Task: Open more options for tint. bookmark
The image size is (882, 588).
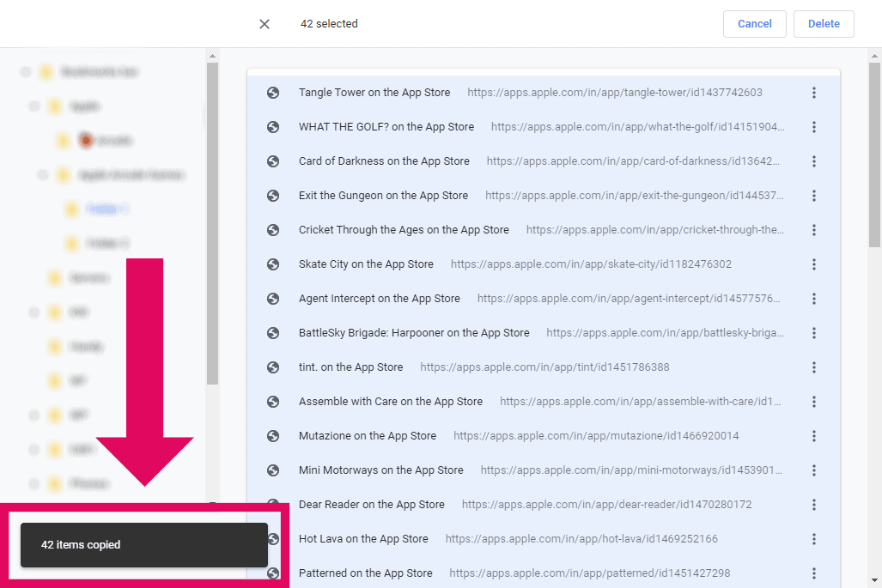Action: [814, 367]
